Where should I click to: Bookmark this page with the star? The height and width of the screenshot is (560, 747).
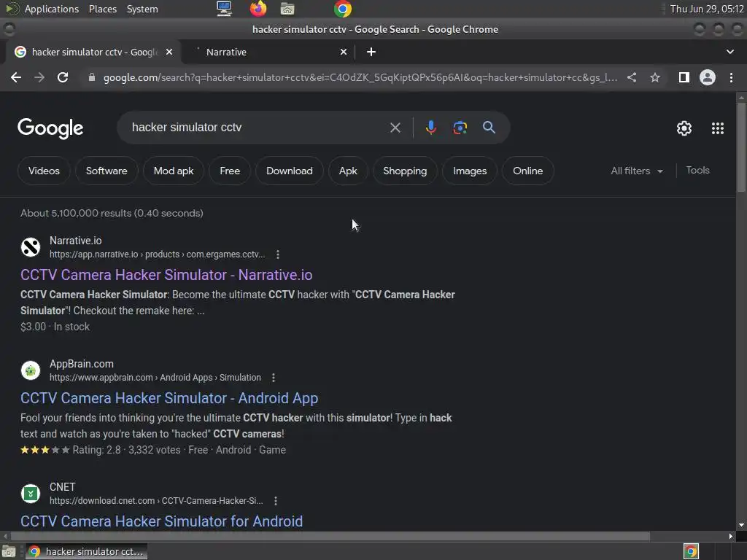click(x=655, y=77)
